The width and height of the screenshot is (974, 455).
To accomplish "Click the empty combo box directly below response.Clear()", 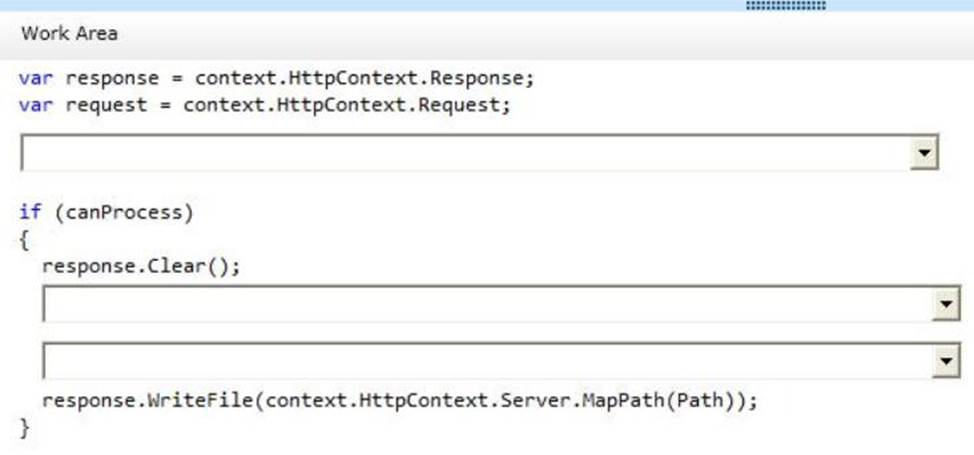I will [487, 305].
